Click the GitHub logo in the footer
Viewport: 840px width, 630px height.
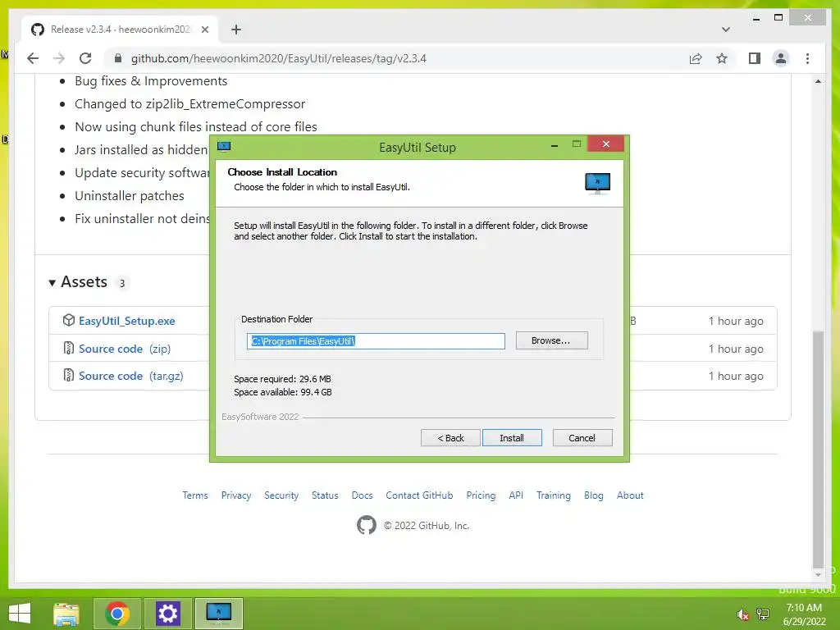[367, 525]
